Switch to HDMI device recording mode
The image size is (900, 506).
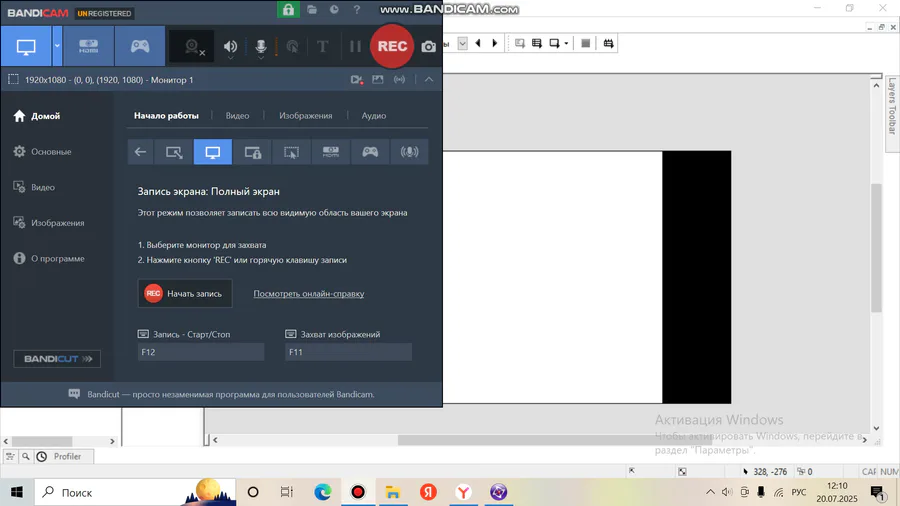click(88, 46)
